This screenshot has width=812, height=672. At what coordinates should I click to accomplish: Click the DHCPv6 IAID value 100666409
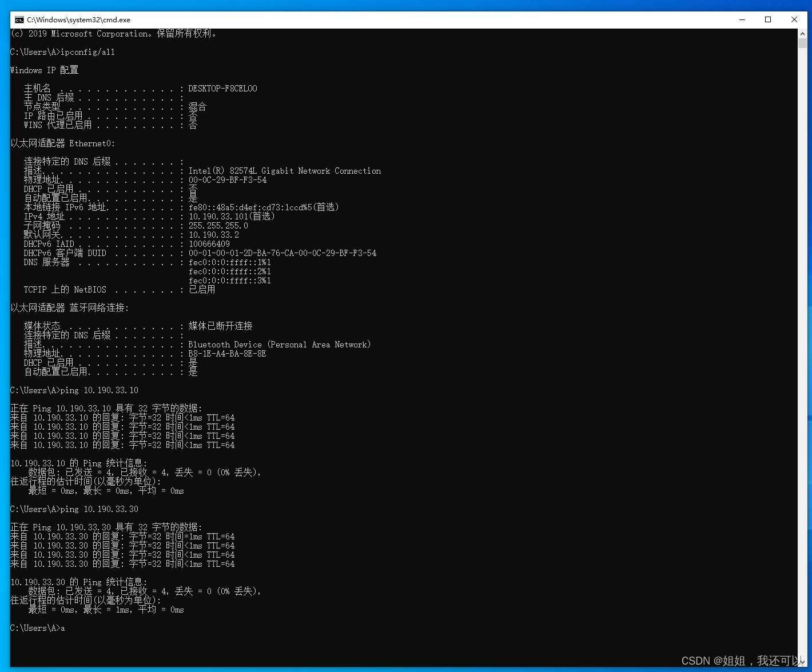pos(209,244)
